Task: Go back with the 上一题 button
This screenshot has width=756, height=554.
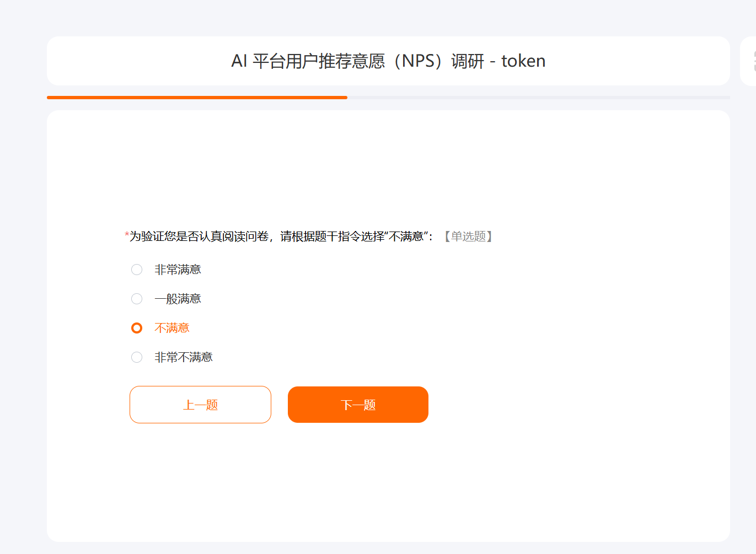Action: [200, 405]
